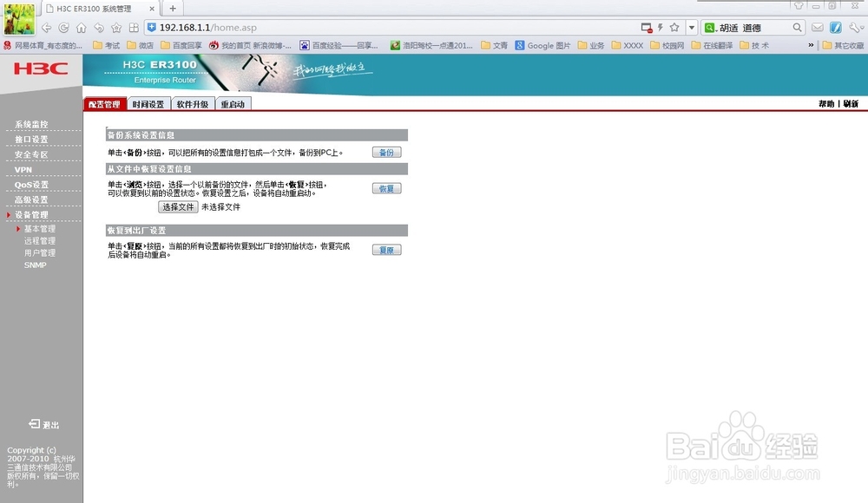
Task: Open the Google 图片 bookmark
Action: (542, 45)
